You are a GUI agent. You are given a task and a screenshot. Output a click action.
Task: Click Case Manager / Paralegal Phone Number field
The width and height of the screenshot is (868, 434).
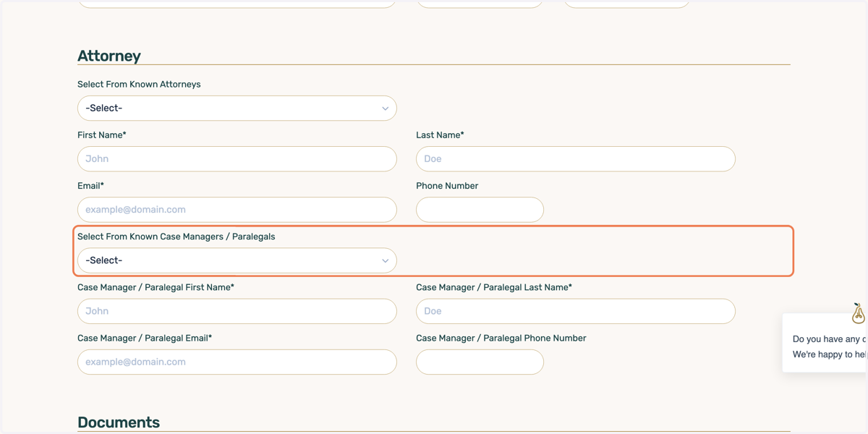(480, 362)
